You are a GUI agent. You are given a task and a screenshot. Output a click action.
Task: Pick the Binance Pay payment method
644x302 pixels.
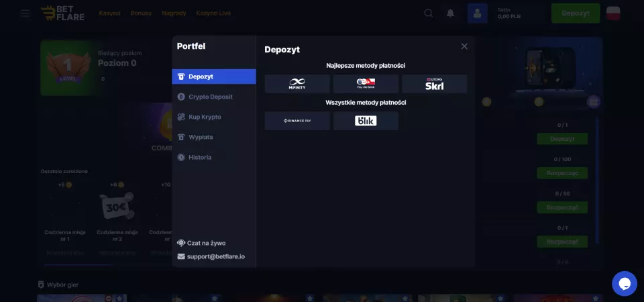pos(297,121)
